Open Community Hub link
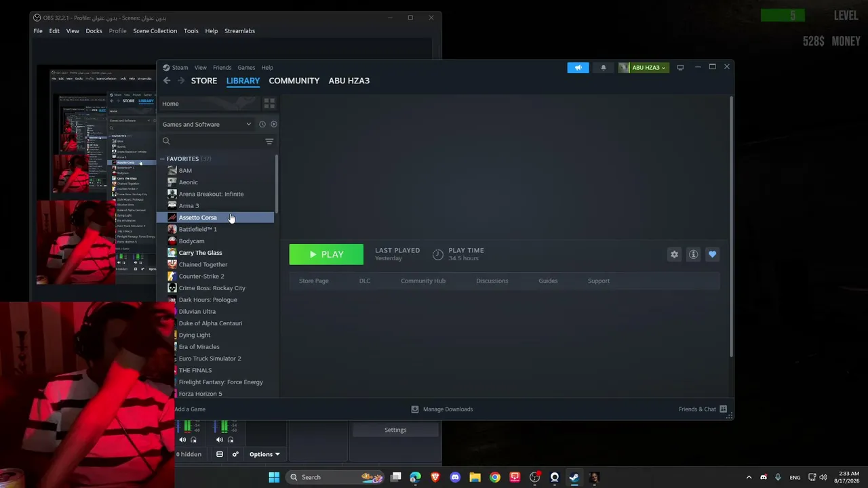The image size is (868, 488). [x=423, y=281]
